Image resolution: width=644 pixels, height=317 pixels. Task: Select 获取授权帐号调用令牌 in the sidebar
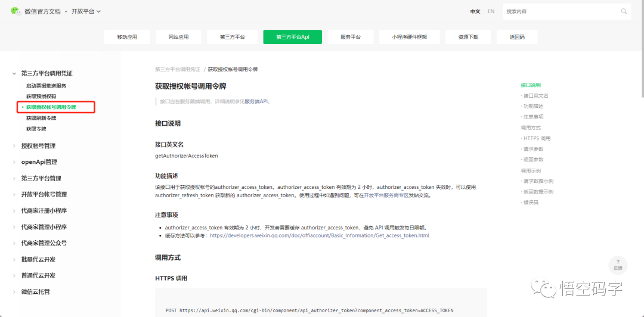51,107
